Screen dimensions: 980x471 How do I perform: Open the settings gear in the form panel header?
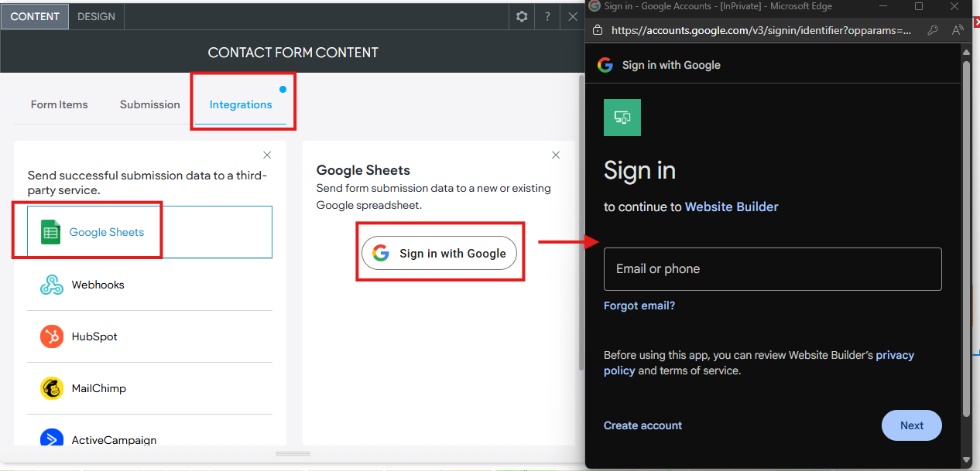(x=522, y=16)
